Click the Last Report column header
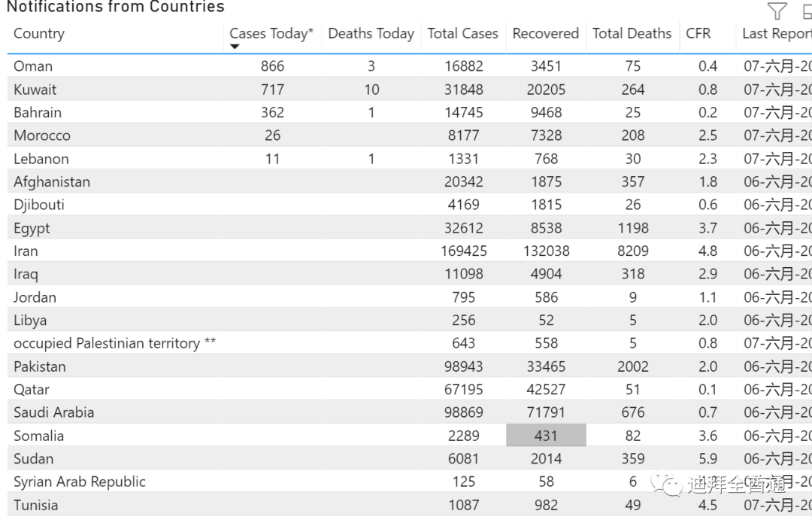This screenshot has height=520, width=812. coord(776,34)
